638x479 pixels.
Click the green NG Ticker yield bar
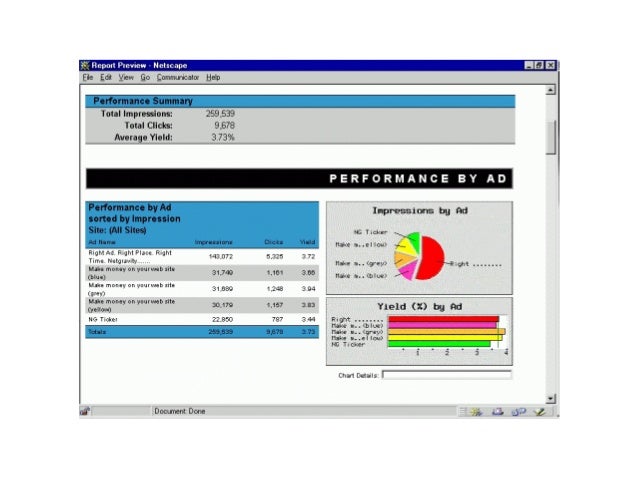tap(439, 344)
